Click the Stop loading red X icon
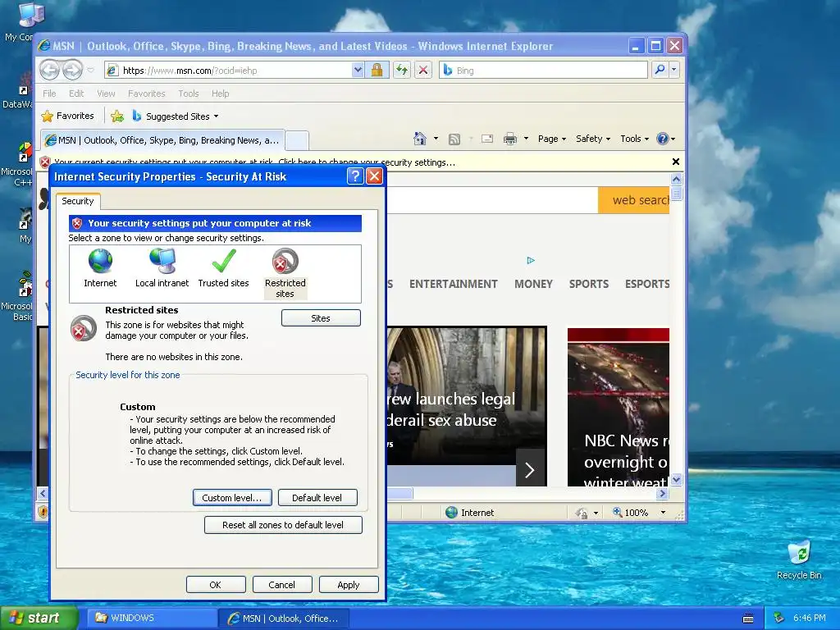 tap(423, 71)
